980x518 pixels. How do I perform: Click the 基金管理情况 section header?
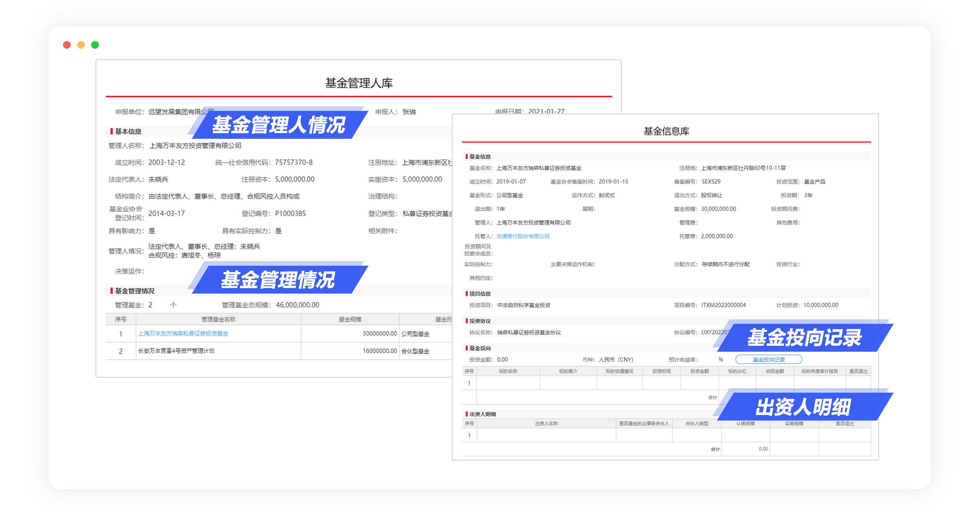pos(134,291)
